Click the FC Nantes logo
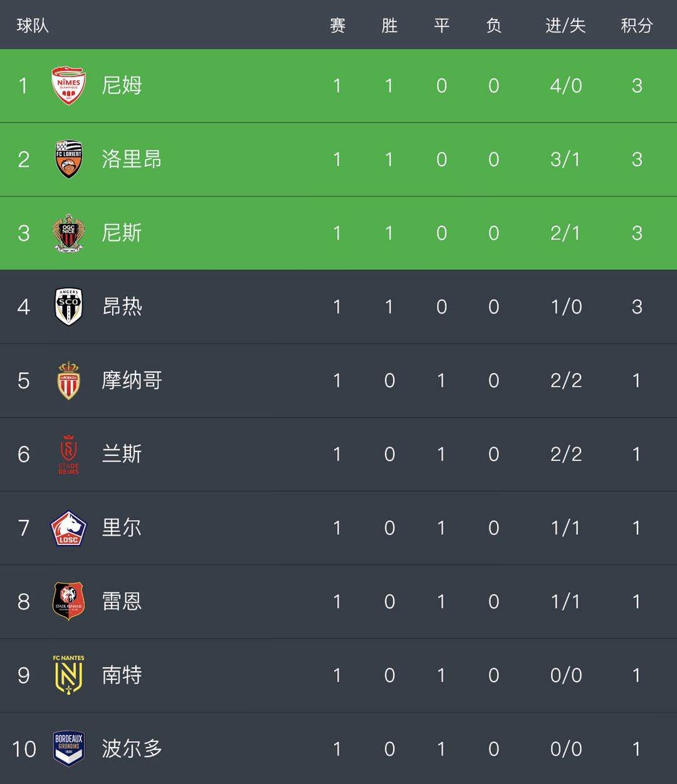The height and width of the screenshot is (784, 677). point(68,675)
